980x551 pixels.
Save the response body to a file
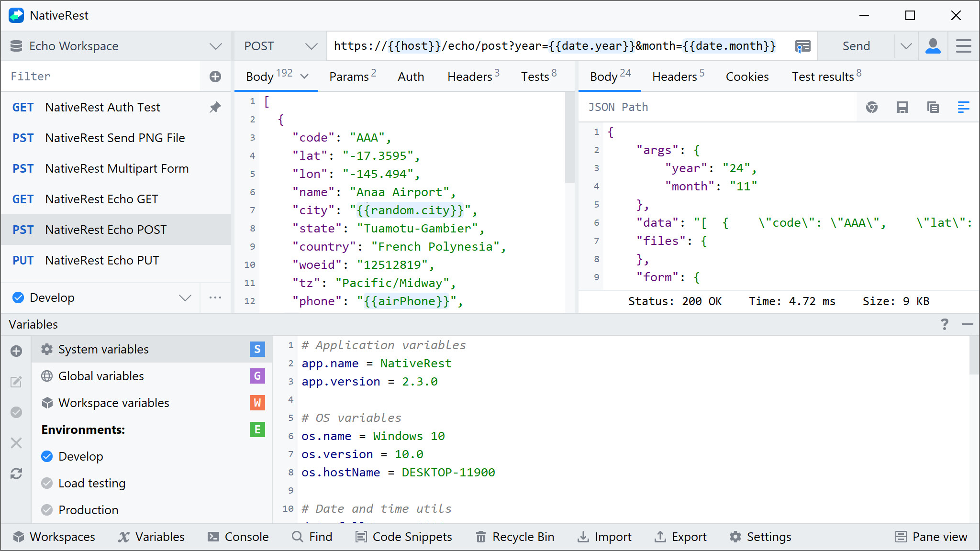coord(902,107)
